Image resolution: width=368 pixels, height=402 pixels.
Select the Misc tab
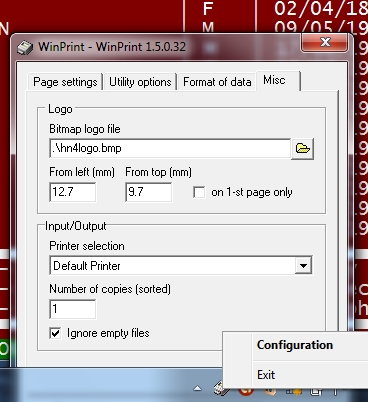(278, 80)
